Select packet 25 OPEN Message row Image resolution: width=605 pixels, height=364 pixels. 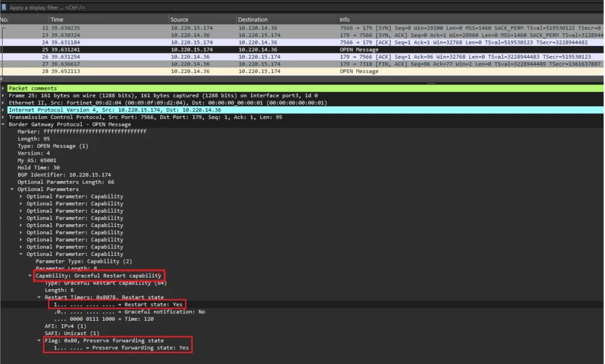coord(301,49)
